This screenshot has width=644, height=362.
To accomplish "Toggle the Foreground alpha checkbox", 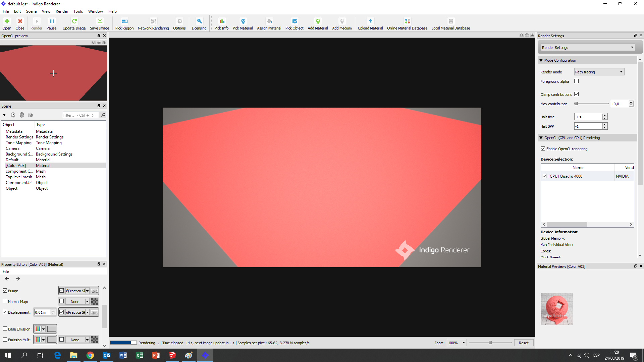I will [x=576, y=81].
